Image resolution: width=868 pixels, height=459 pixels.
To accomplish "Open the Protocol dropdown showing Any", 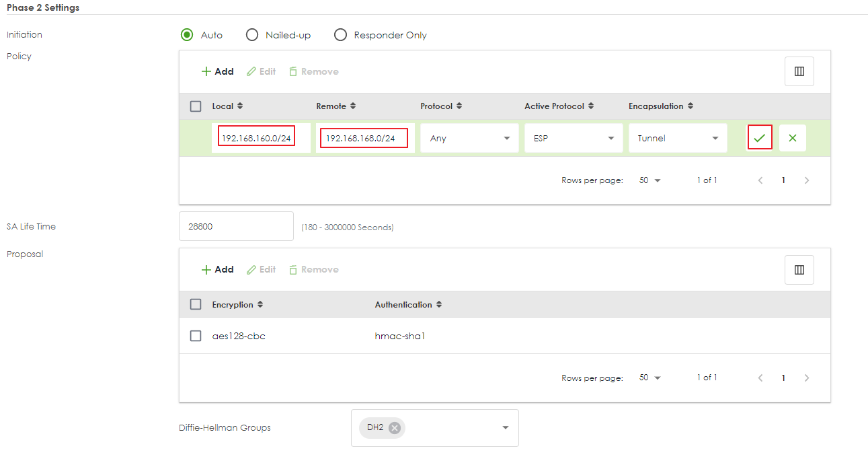I will 469,138.
